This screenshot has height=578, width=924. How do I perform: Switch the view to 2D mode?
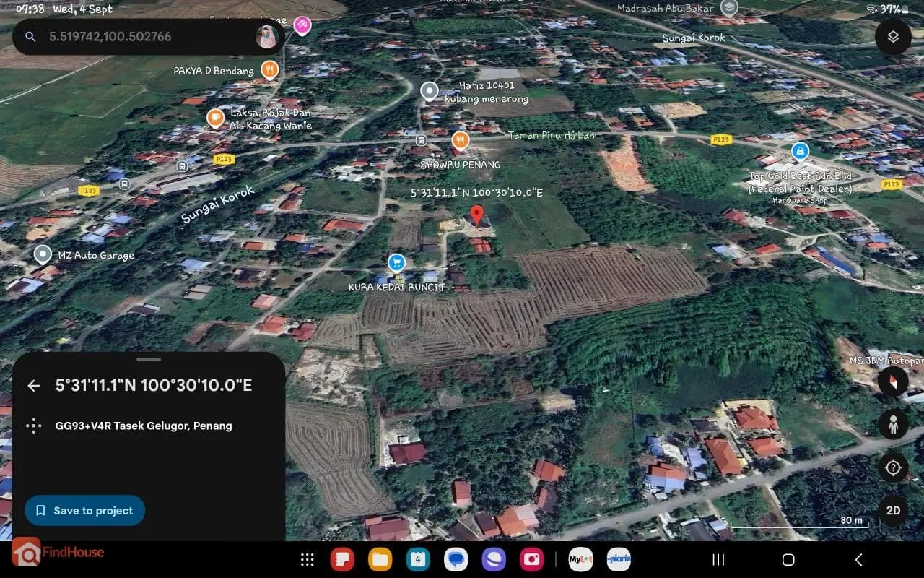click(x=893, y=511)
